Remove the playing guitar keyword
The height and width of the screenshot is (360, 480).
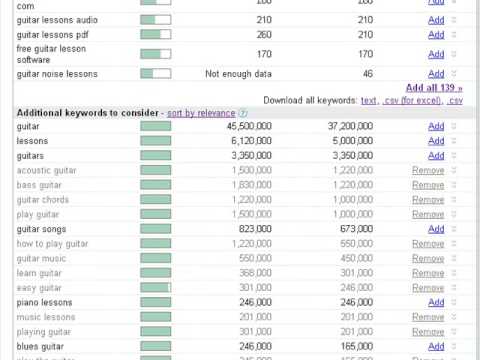coord(428,332)
